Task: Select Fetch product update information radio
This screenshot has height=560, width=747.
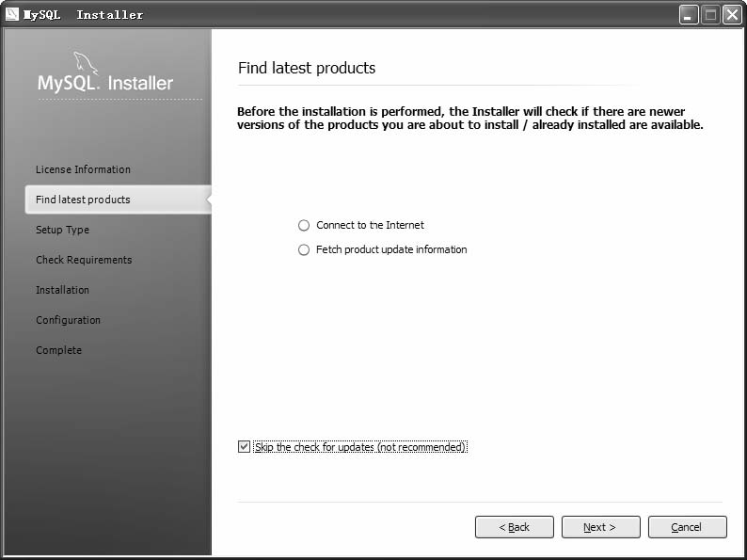Action: 304,249
